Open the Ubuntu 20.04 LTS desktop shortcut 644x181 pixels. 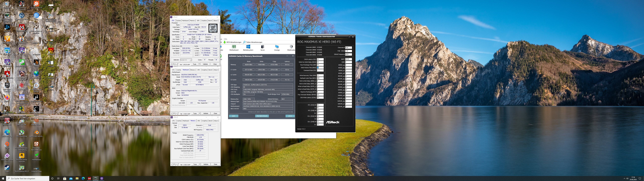pyautogui.click(x=36, y=5)
